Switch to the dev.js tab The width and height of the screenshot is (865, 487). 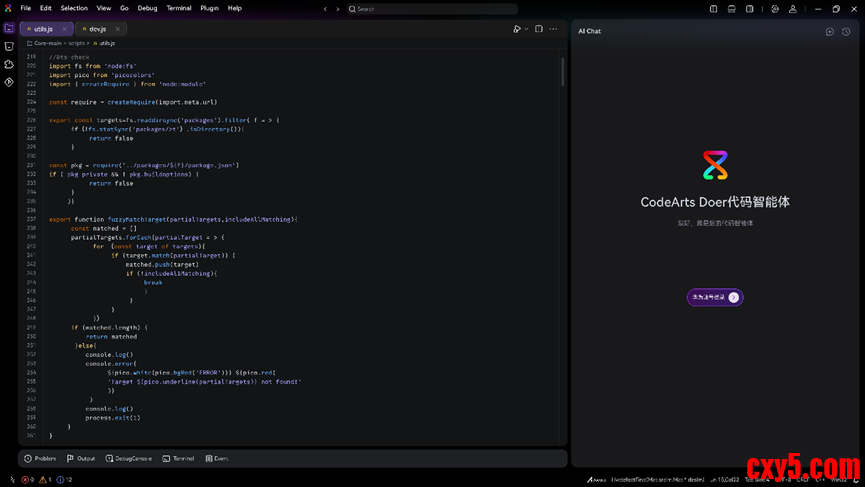pos(97,29)
